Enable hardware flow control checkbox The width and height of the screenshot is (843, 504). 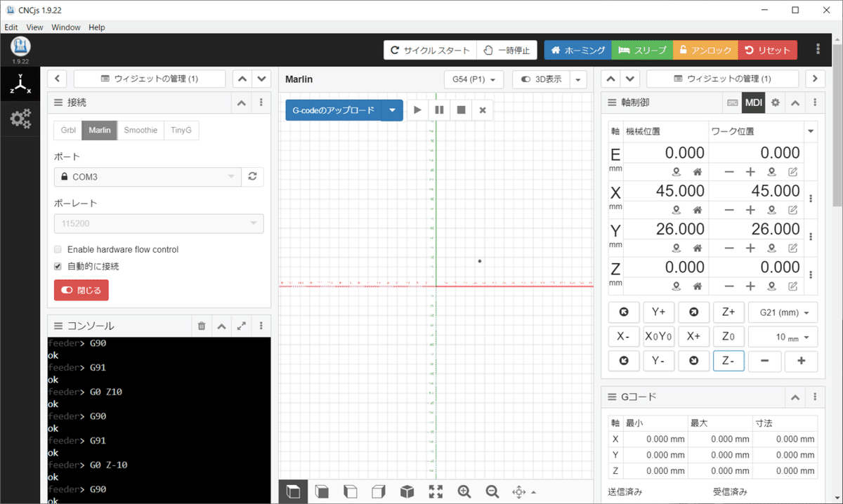58,249
